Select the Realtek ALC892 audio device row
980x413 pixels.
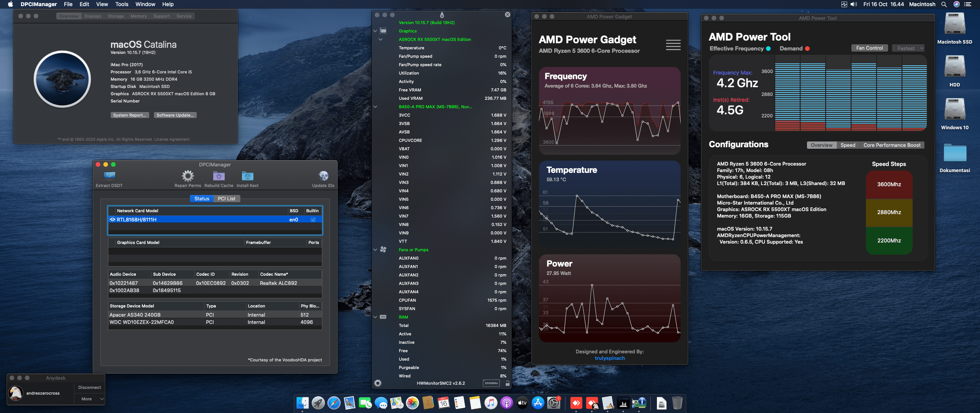pos(215,283)
